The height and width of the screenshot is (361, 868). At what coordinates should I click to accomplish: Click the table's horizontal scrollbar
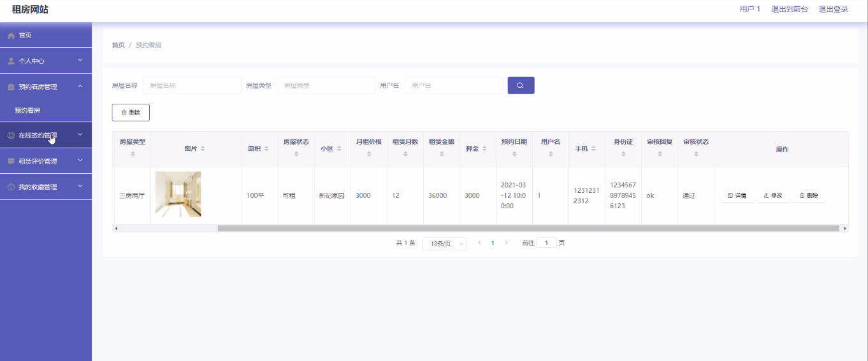point(528,228)
